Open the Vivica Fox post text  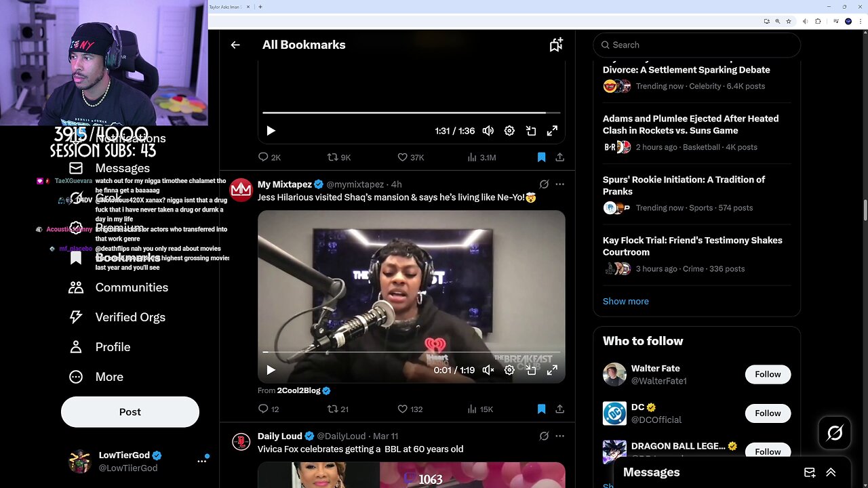coord(360,449)
